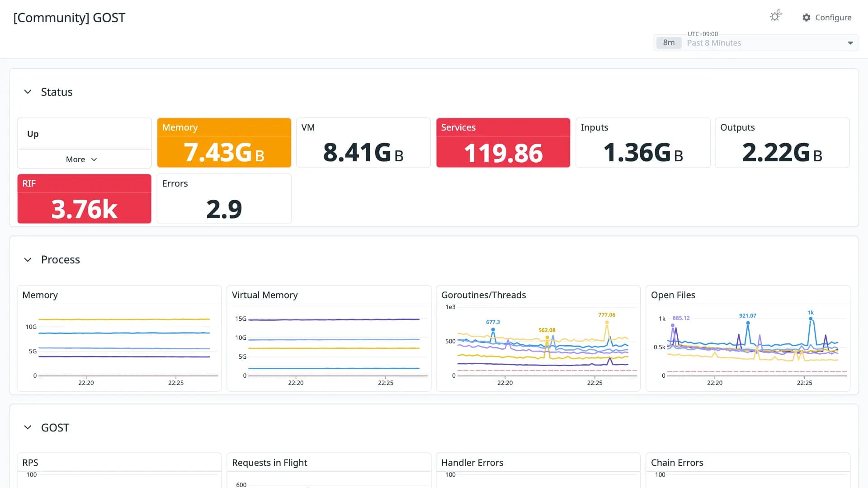This screenshot has height=488, width=868.
Task: Click the 921.07 peak marker in Open Files
Action: [x=748, y=323]
